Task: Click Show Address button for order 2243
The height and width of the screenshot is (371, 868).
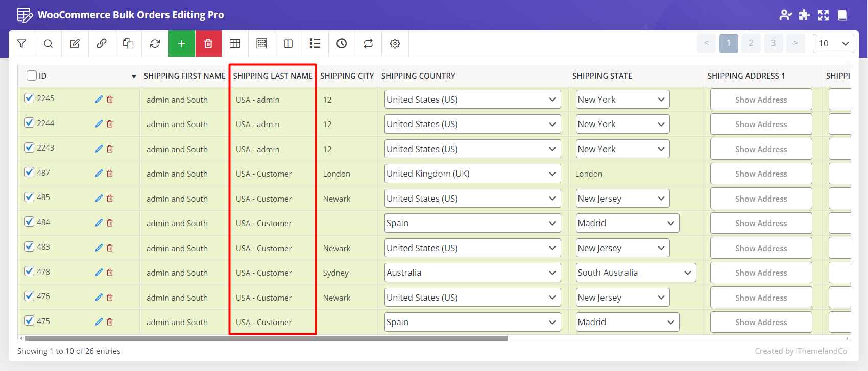Action: coord(761,149)
